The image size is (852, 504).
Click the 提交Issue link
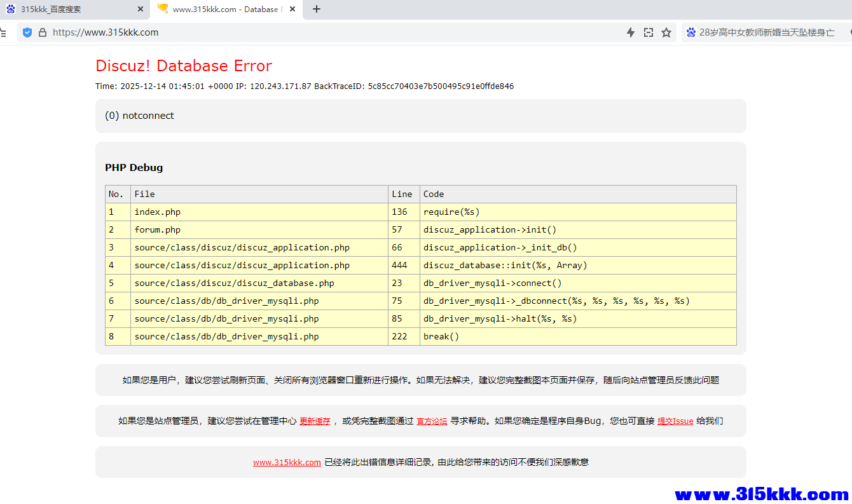[x=675, y=421]
